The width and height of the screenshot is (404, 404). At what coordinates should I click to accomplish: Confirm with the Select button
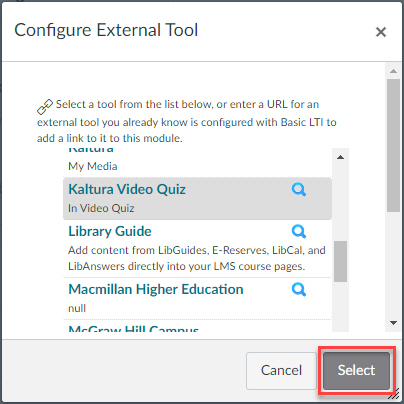(356, 371)
